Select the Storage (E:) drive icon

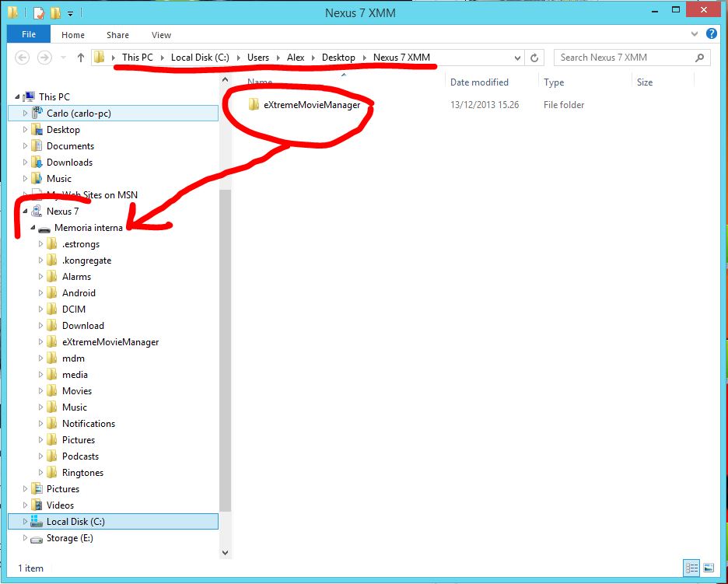[37, 538]
